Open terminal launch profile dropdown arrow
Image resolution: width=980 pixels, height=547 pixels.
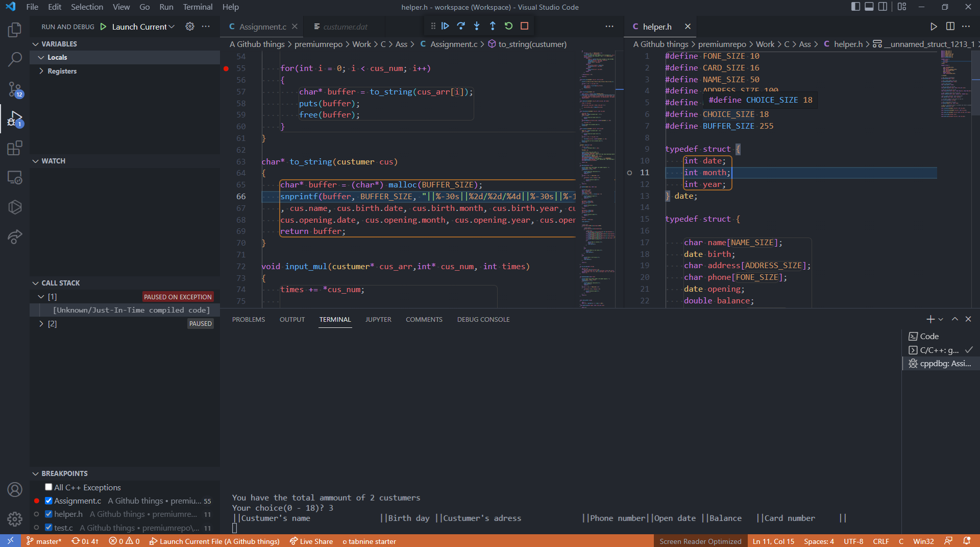click(x=941, y=319)
